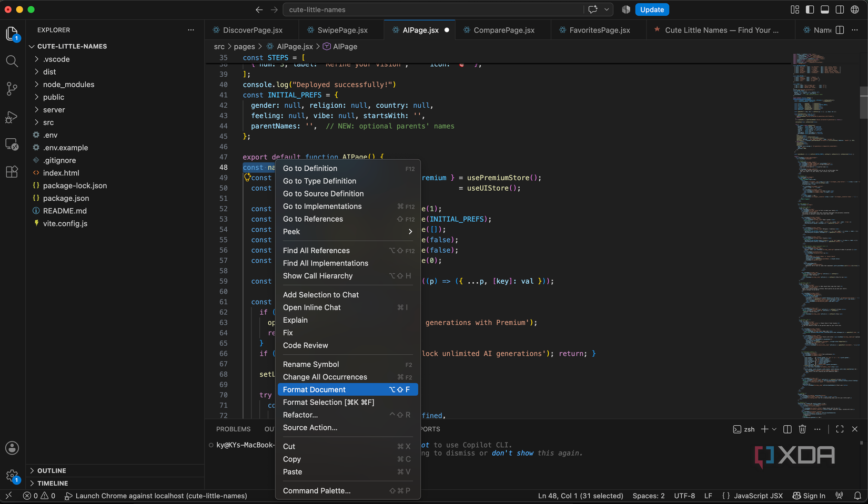868x504 pixels.
Task: Select Command Palette entry
Action: click(x=348, y=490)
